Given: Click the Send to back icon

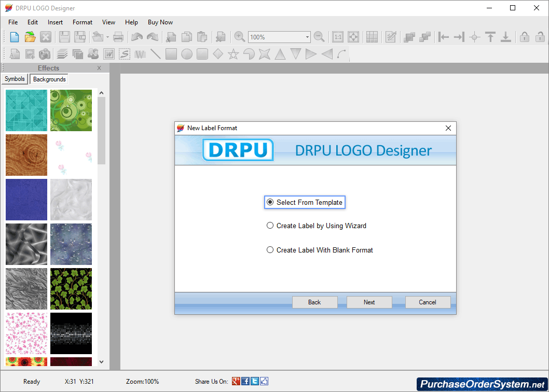Looking at the screenshot, I should 424,37.
